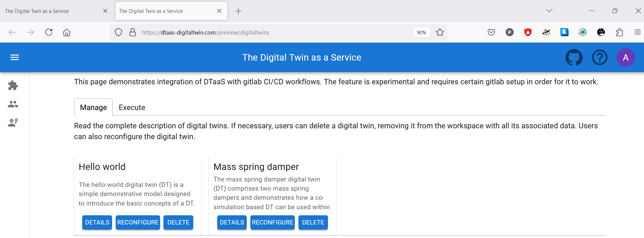This screenshot has width=644, height=238.
Task: Delete the Hello world twin
Action: (178, 222)
